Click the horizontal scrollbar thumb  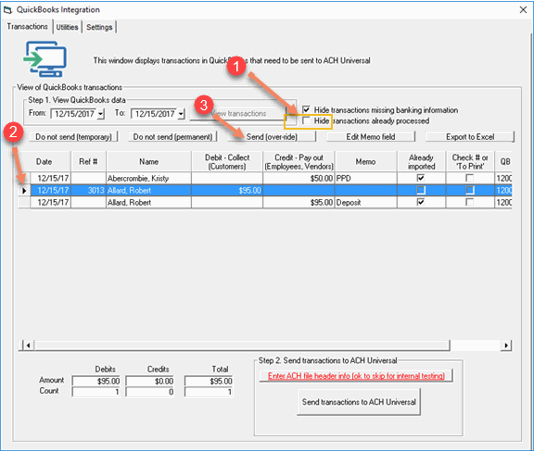pos(242,345)
